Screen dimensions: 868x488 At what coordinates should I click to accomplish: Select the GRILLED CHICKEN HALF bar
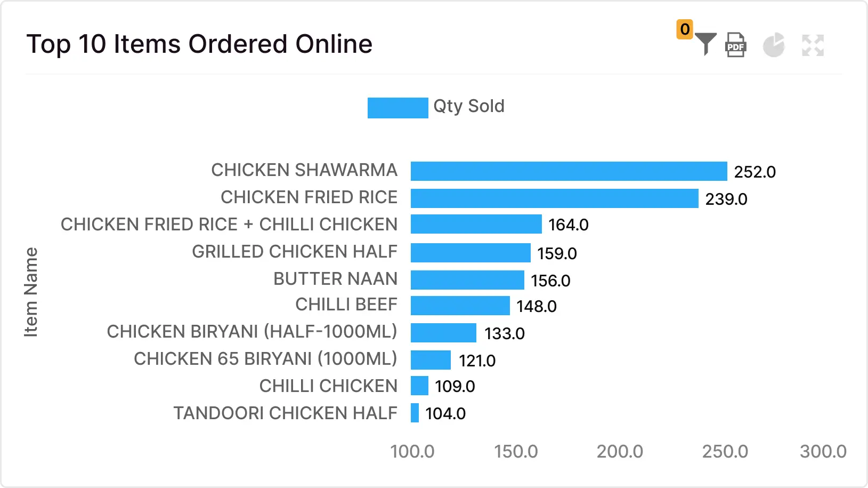coord(470,253)
